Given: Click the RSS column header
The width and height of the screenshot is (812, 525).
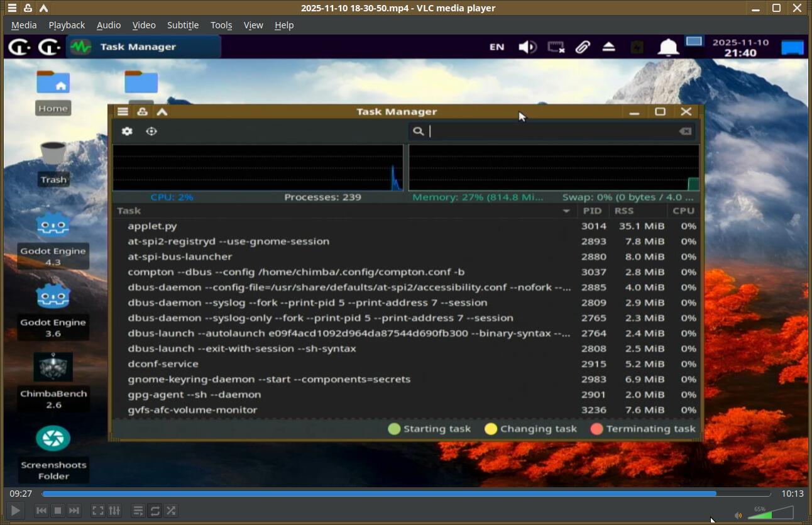Looking at the screenshot, I should pyautogui.click(x=637, y=211).
